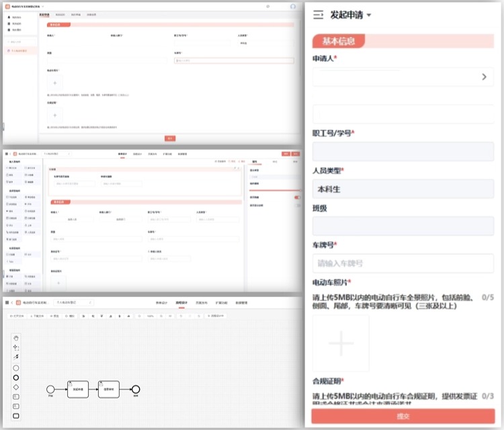The width and height of the screenshot is (504, 430).
Task: Open the 申请人 selector chevron on mobile
Action: [484, 77]
